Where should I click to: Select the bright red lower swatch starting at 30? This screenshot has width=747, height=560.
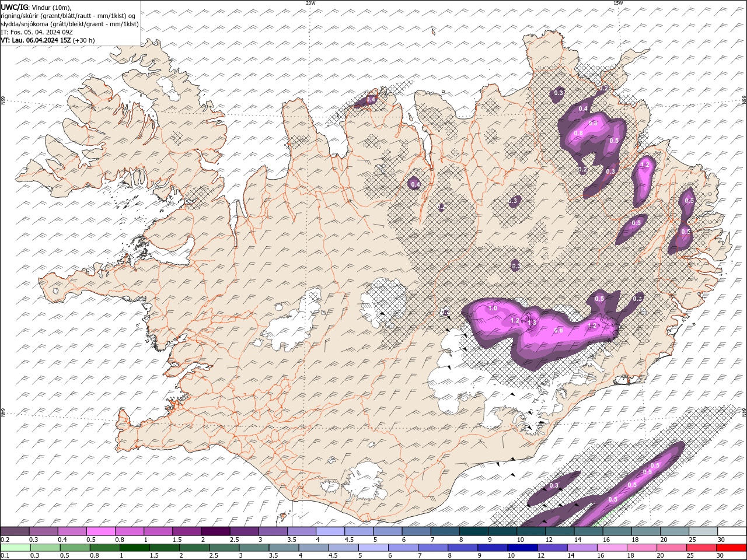pyautogui.click(x=731, y=548)
